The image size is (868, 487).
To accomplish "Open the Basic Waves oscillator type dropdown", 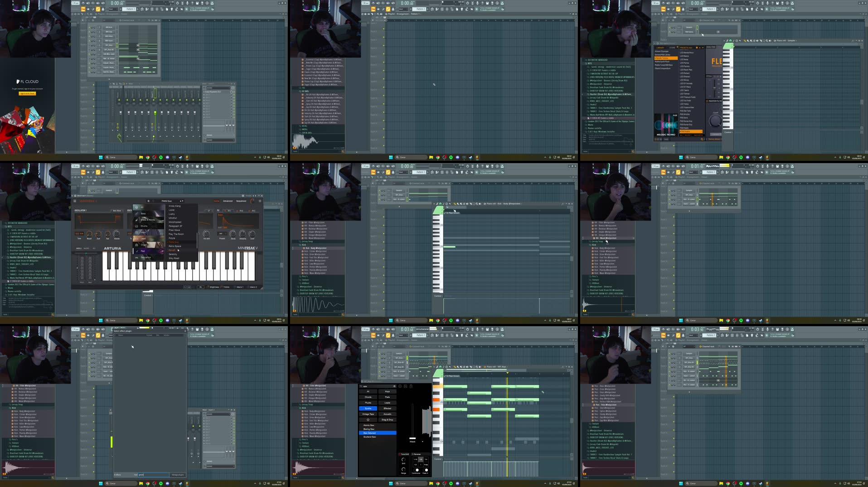I will tap(117, 211).
